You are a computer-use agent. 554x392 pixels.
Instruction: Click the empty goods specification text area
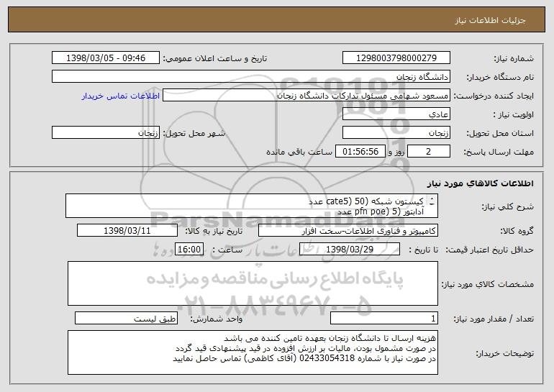(253, 283)
